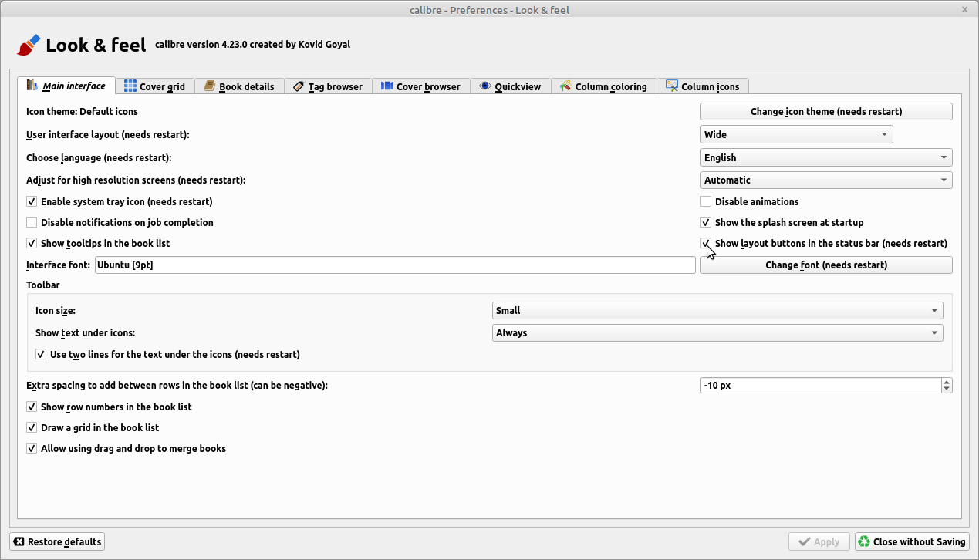
Task: Click Change icon theme button
Action: 826,111
